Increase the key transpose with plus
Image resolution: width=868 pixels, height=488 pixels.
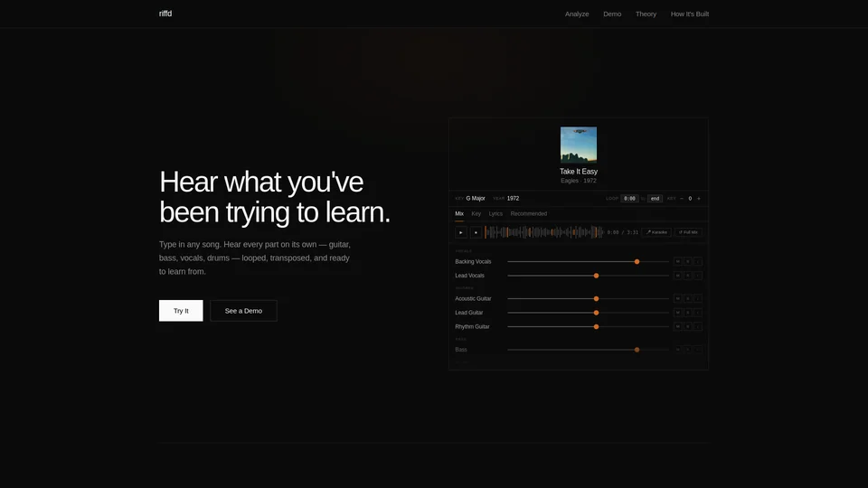[699, 199]
